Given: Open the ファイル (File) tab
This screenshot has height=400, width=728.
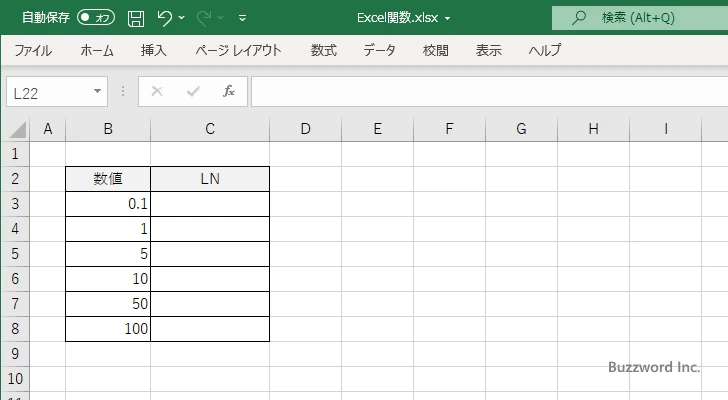Looking at the screenshot, I should (33, 50).
